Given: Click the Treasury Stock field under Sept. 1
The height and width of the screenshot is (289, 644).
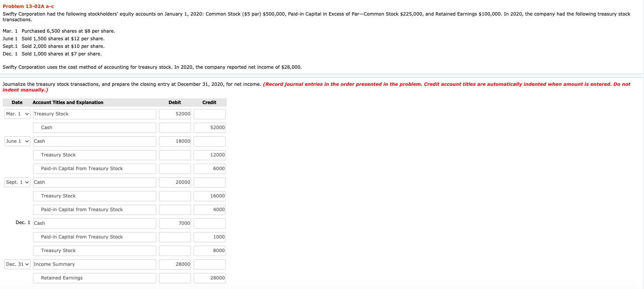Looking at the screenshot, I should click(x=95, y=196).
